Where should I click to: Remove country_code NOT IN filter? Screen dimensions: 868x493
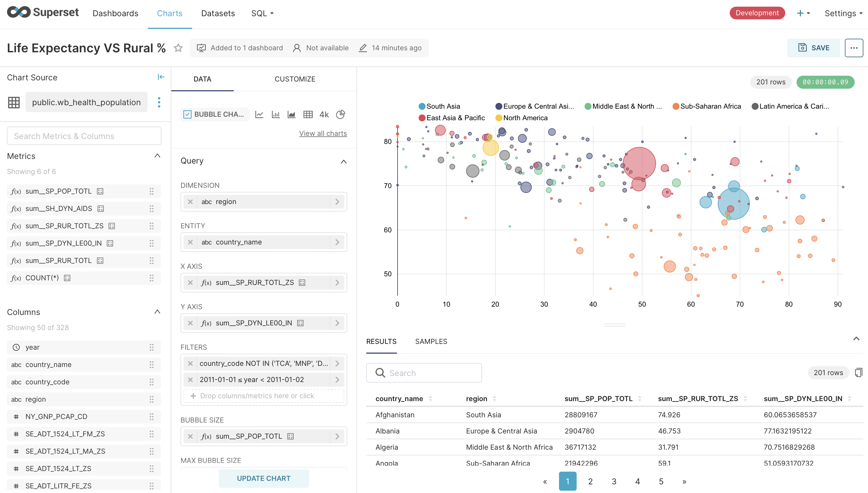pos(191,363)
